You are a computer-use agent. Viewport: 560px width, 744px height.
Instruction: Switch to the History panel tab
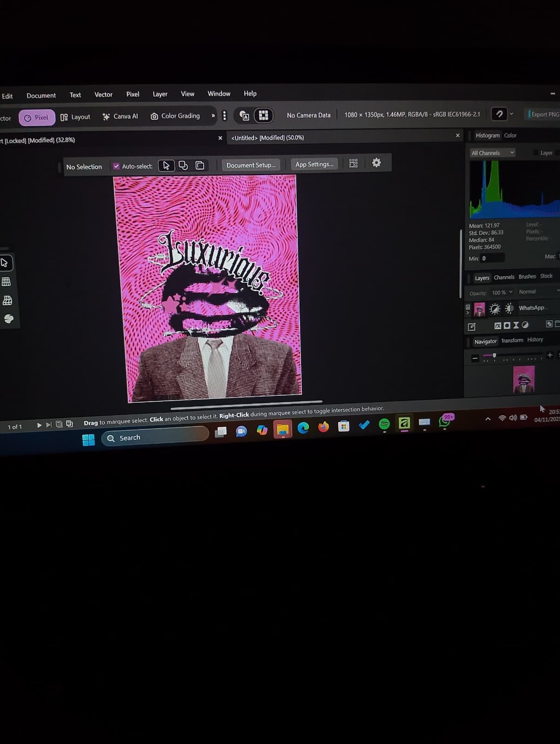pyautogui.click(x=535, y=339)
